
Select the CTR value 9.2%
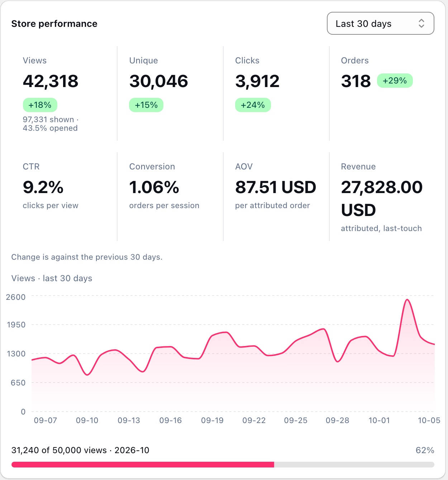pos(43,187)
